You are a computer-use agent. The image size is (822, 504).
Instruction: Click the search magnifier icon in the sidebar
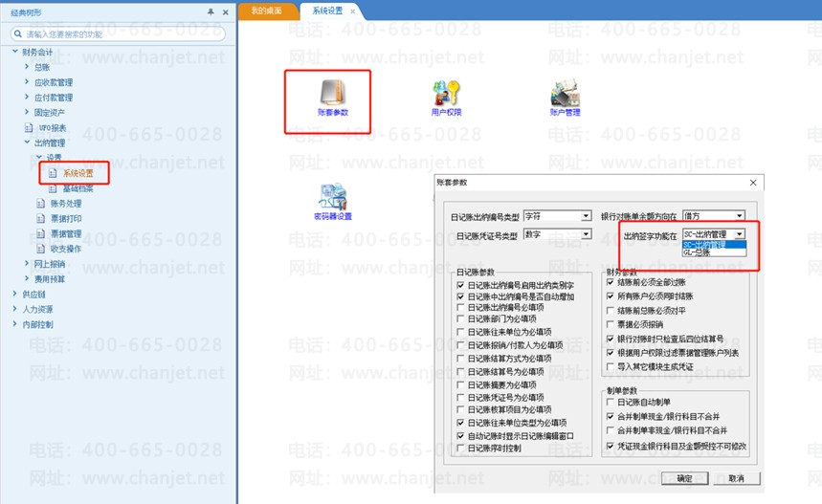18,34
